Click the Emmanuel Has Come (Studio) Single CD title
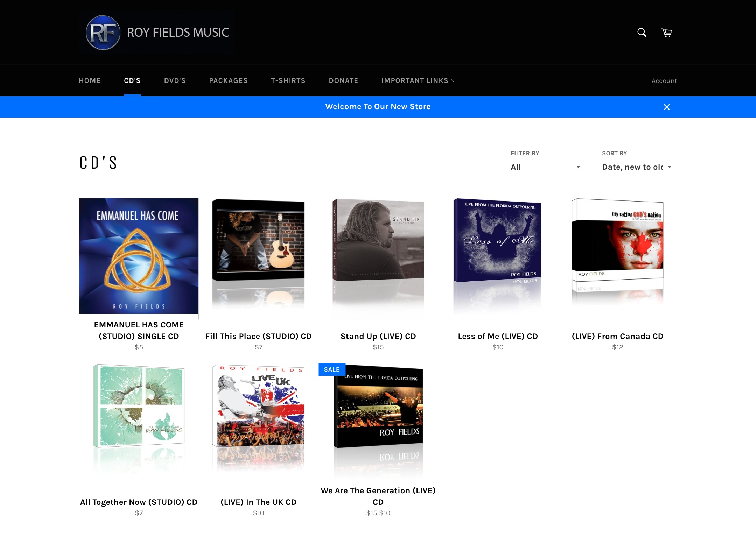This screenshot has height=551, width=756. click(139, 331)
